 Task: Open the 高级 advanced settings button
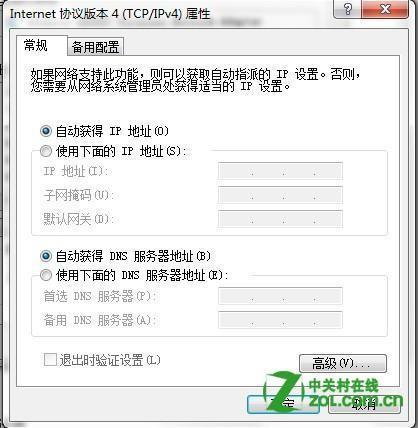click(x=343, y=363)
